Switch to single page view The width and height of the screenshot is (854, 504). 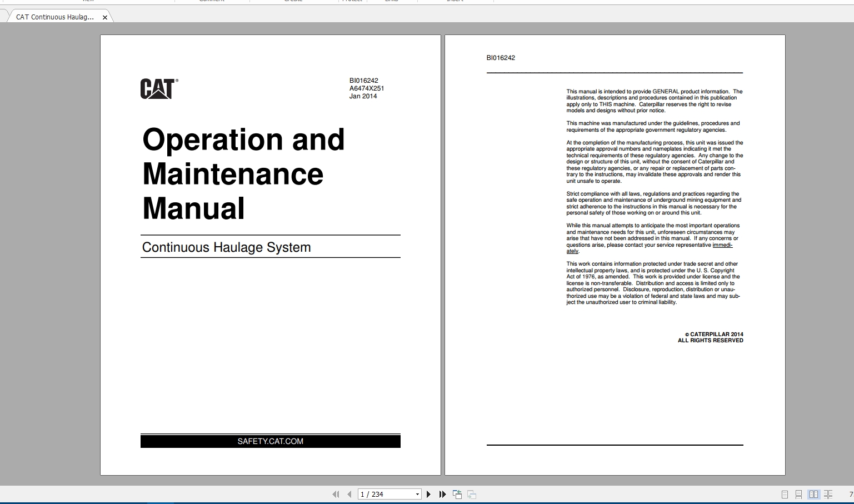point(785,494)
